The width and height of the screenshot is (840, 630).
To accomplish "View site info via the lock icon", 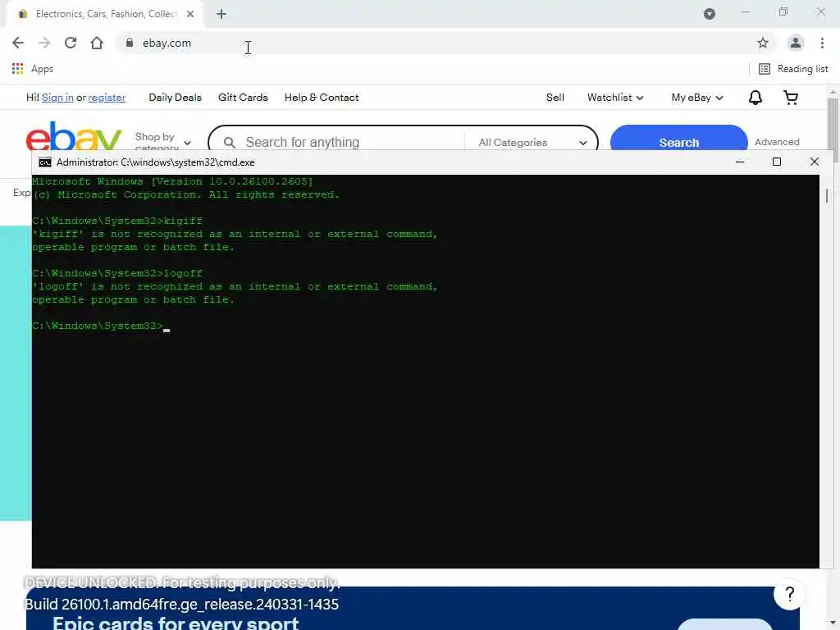I will click(x=129, y=43).
